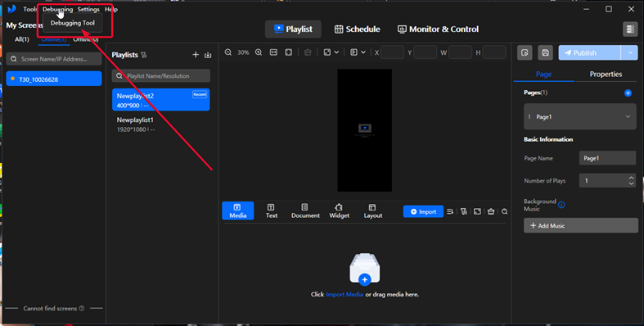Click the Import Media link
The image size is (644, 326).
345,294
